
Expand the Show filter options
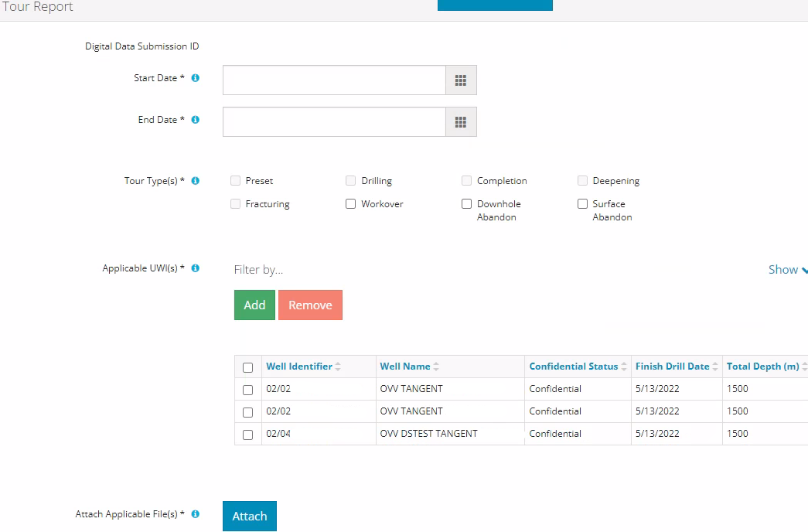point(786,270)
